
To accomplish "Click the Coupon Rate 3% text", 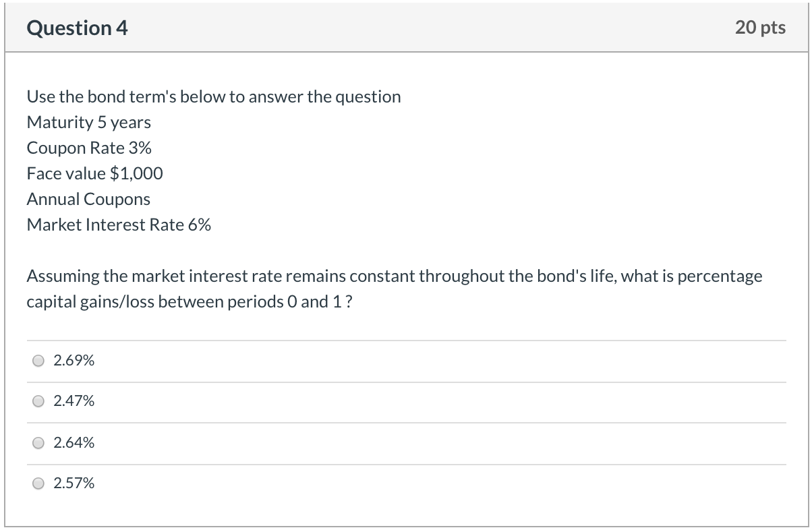I will (89, 148).
